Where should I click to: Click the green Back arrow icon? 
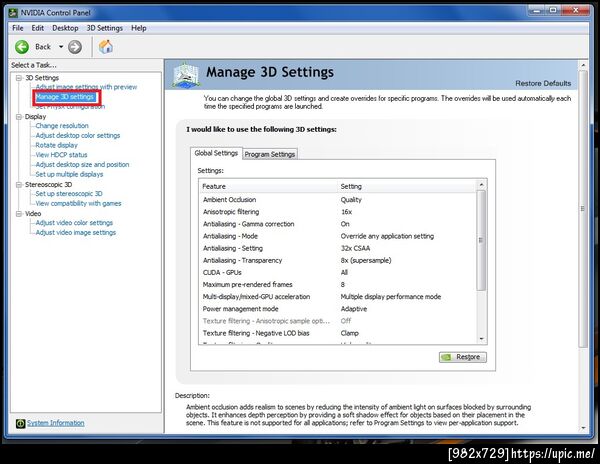click(22, 47)
